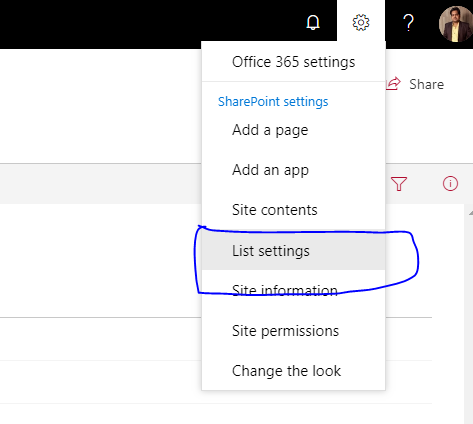This screenshot has width=473, height=424.
Task: Select Office 365 settings
Action: pyautogui.click(x=293, y=62)
